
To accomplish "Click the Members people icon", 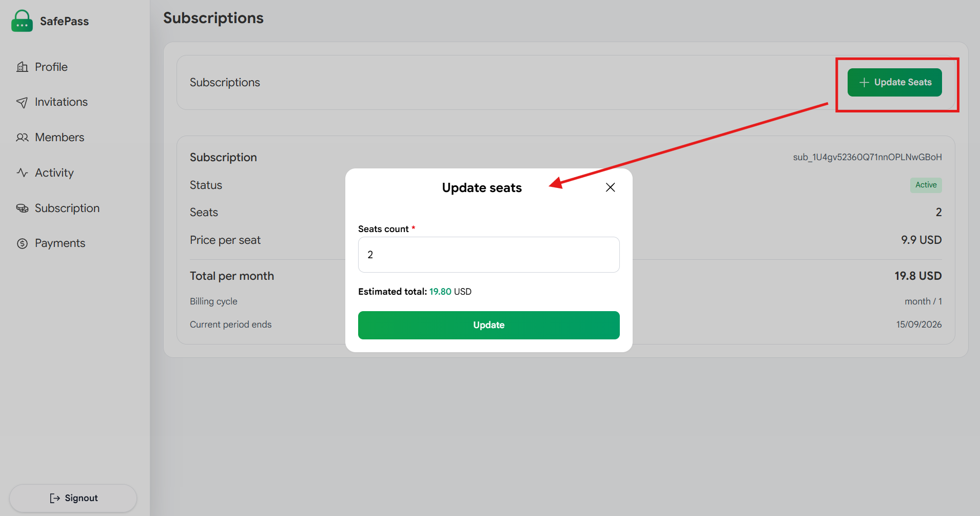I will (x=22, y=138).
